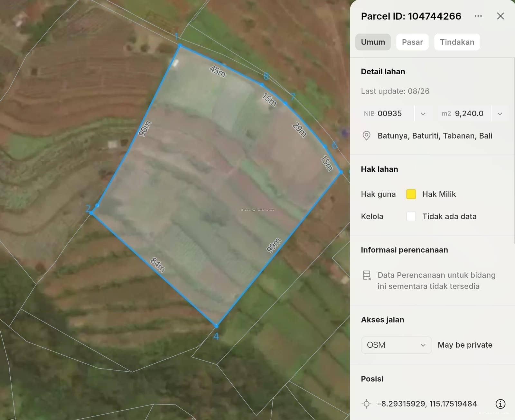
Task: Expand the m2 9,240.0 unit dropdown
Action: tap(500, 114)
